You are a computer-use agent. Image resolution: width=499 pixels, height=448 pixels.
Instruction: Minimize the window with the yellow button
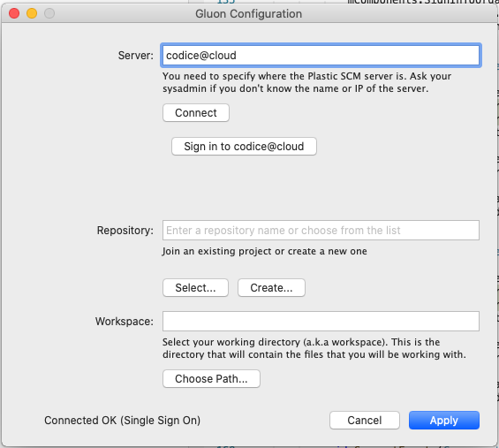(32, 13)
